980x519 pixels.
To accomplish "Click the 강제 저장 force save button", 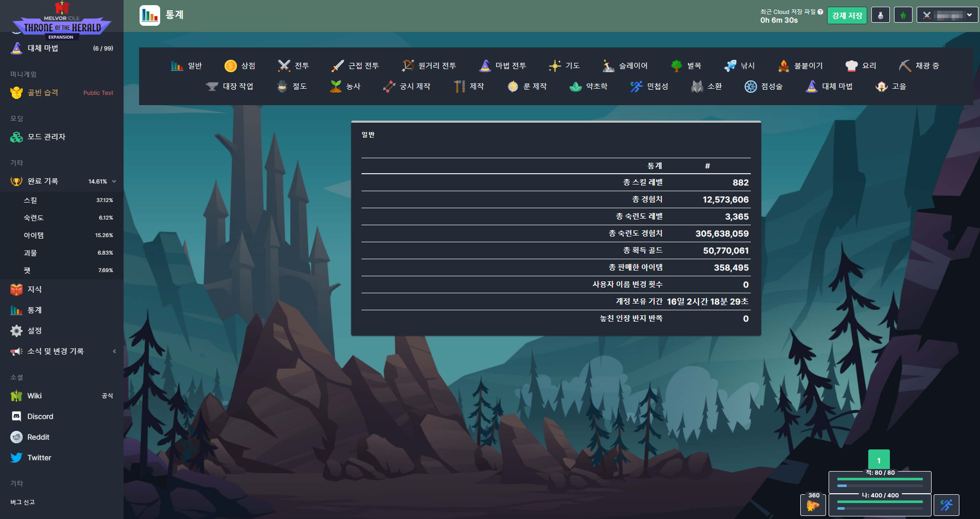I will click(847, 15).
